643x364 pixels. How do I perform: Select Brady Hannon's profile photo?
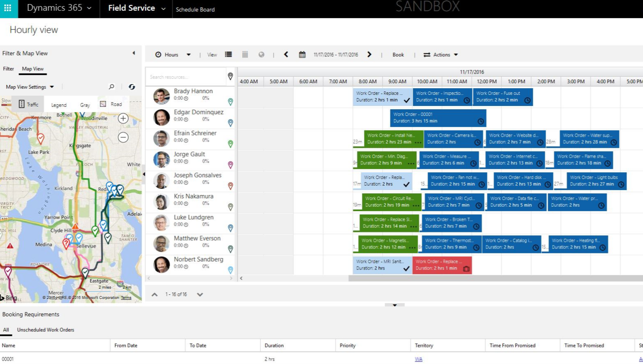tap(161, 96)
